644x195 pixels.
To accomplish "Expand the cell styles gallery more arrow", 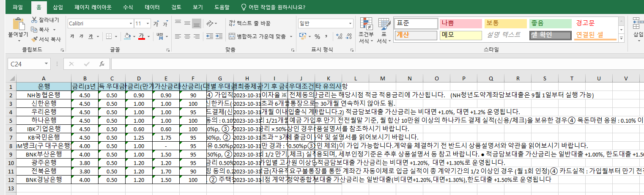I will coord(621,38).
